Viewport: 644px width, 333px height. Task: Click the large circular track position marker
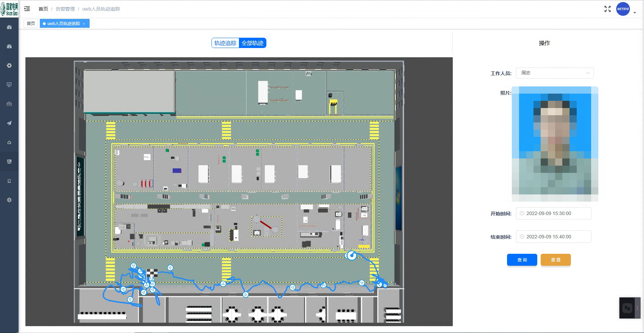click(352, 255)
